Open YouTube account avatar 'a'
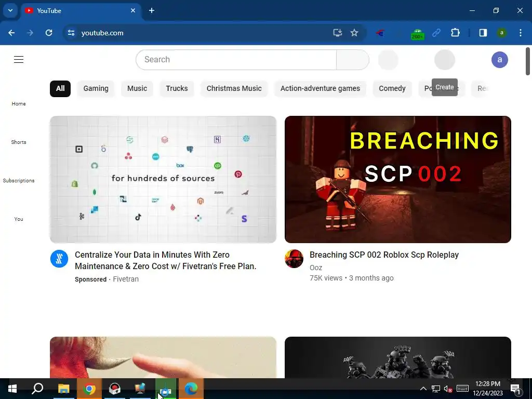This screenshot has width=532, height=399. 499,60
